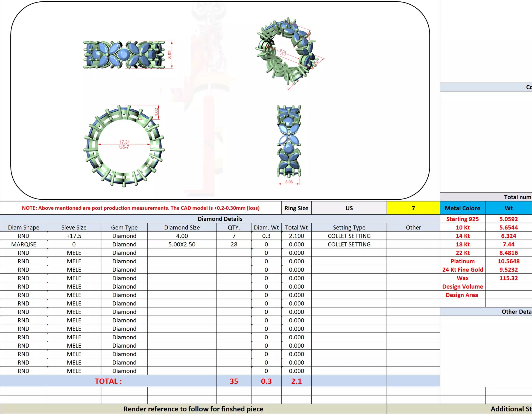Viewport: 532px width, 414px height.
Task: Select the MARQISE diamond shape cell
Action: (24, 244)
